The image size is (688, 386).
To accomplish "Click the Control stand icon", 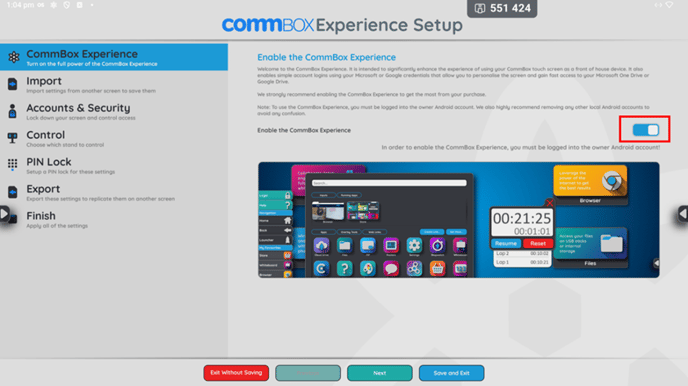I will (13, 138).
